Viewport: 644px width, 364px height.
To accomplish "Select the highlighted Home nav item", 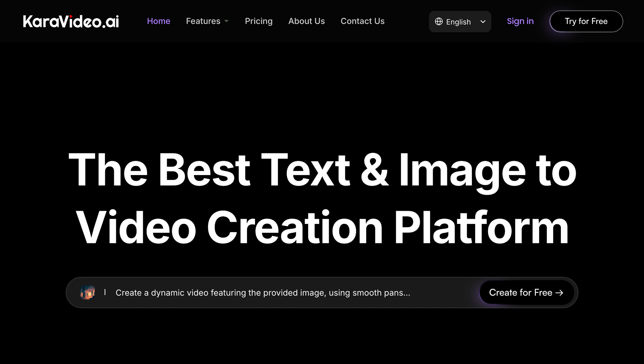I will pos(158,21).
